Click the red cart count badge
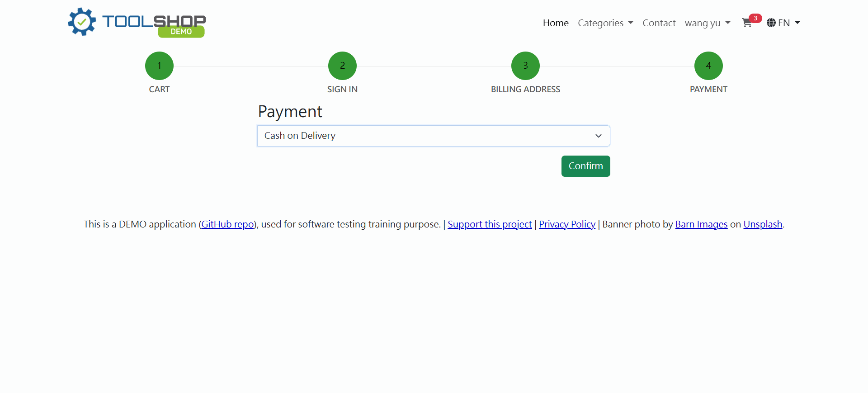The height and width of the screenshot is (393, 868). click(755, 18)
